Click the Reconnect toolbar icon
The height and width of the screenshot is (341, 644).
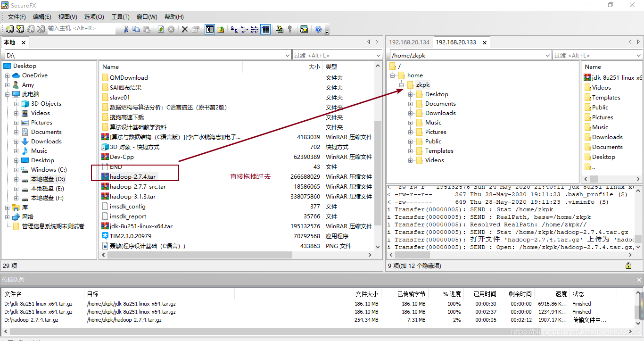(x=30, y=29)
